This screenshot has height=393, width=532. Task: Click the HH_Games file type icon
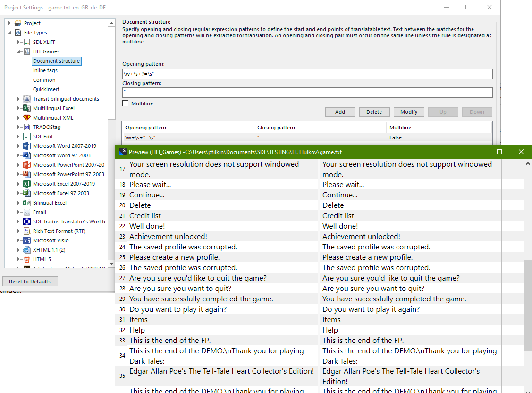[x=27, y=51]
